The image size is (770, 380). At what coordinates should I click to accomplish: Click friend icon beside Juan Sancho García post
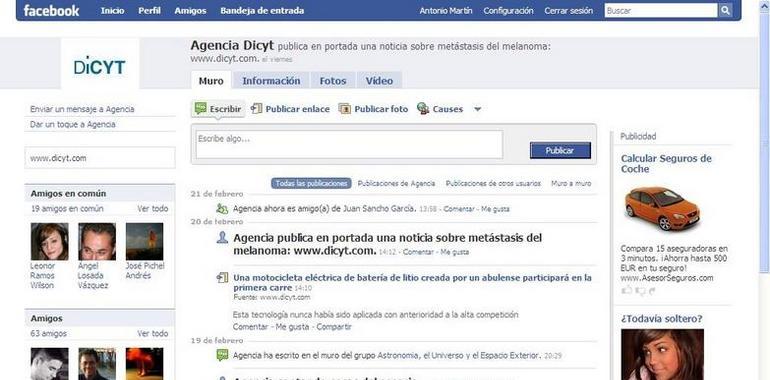coord(222,209)
